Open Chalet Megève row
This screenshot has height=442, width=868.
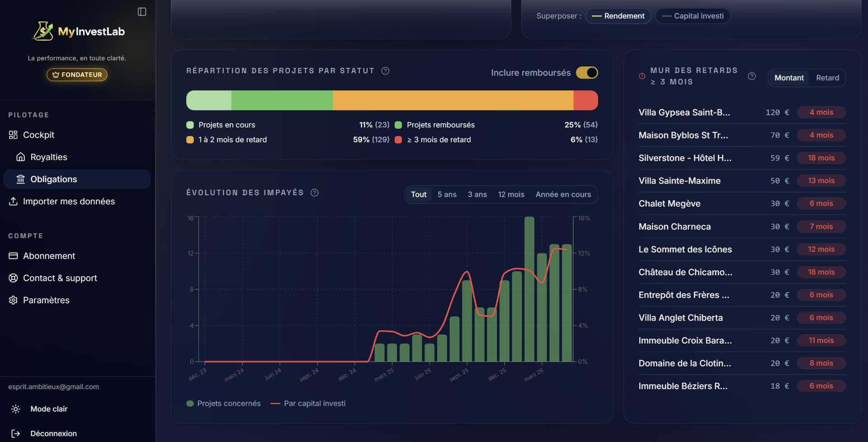(742, 203)
